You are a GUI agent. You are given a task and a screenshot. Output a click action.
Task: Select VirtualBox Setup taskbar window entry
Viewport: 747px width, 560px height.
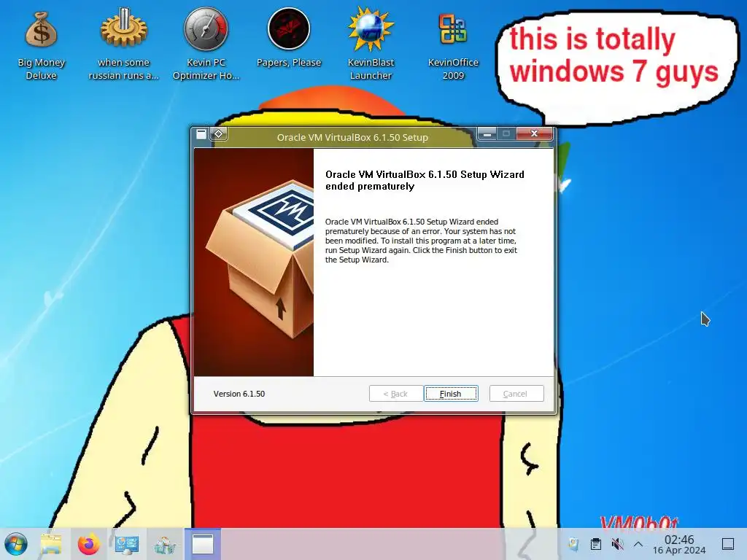point(203,544)
